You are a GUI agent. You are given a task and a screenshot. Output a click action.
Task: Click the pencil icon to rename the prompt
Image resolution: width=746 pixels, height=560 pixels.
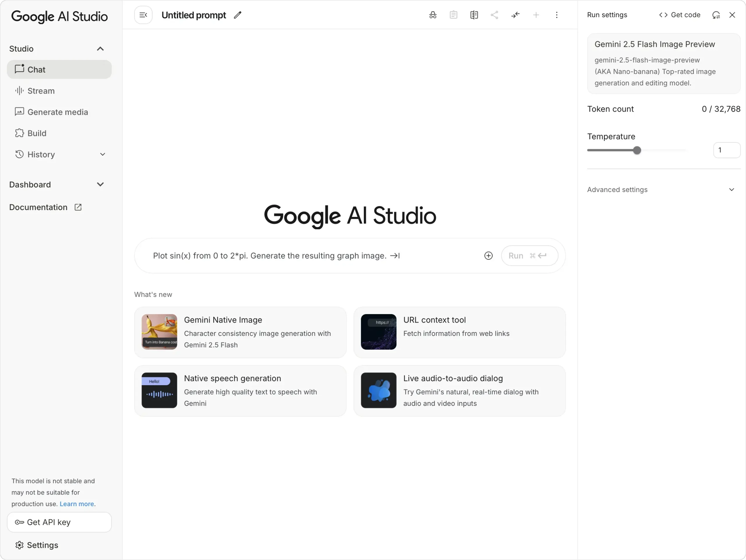238,15
